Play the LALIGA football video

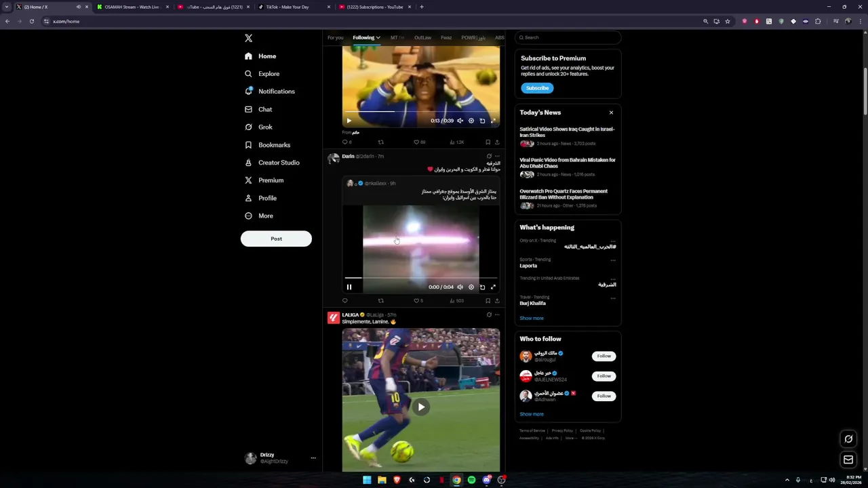point(421,407)
